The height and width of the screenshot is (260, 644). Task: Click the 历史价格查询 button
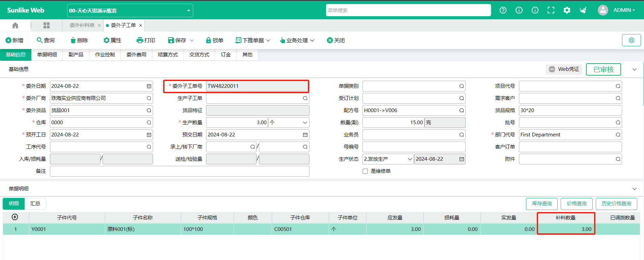[x=616, y=204]
